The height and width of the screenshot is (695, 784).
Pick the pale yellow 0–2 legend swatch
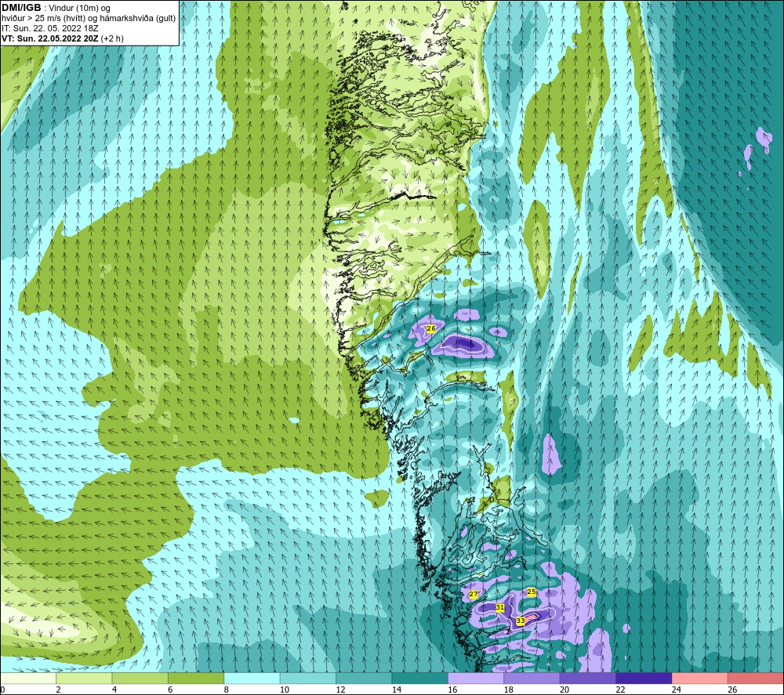coord(28,679)
